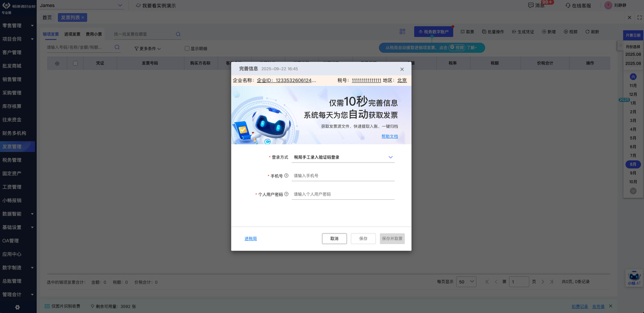Click the 刷新 refresh icon
Image resolution: width=644 pixels, height=313 pixels.
[587, 31]
